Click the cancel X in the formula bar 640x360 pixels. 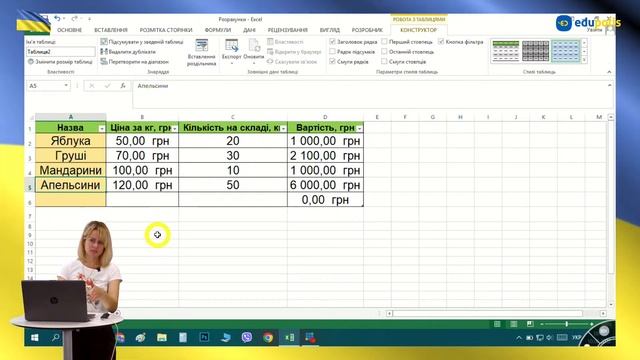click(x=92, y=86)
